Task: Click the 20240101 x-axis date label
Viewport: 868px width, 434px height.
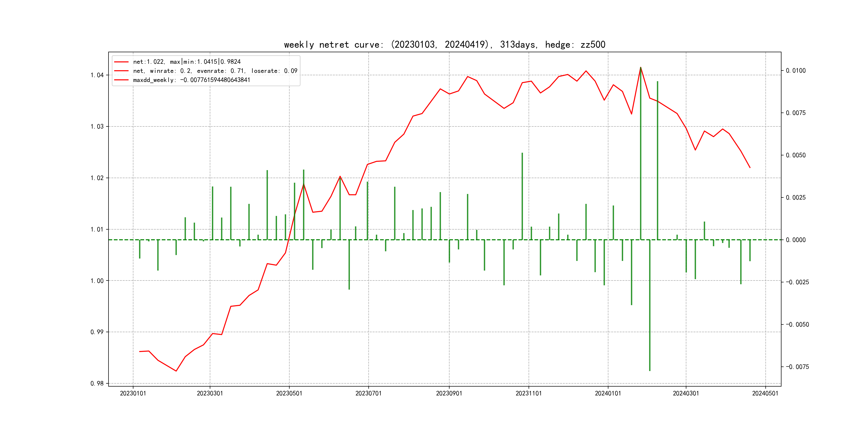Action: pos(608,393)
